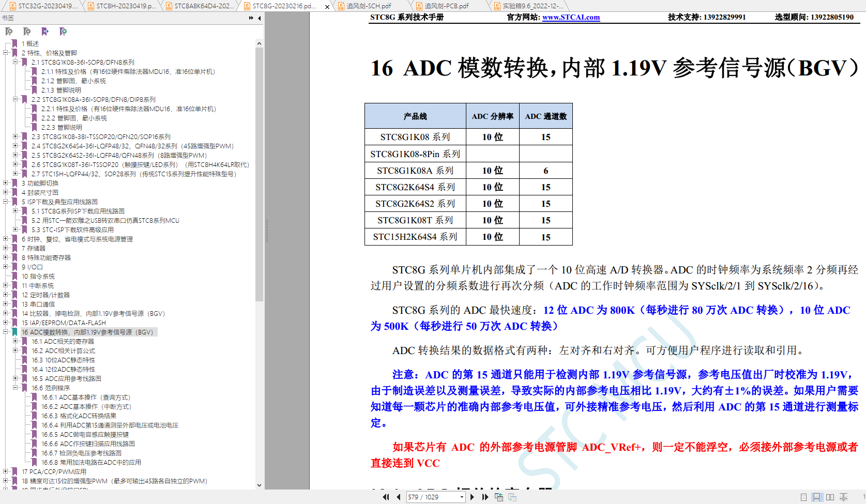Click the bookmark icon of '1 概述'
Screen dimensions: 866x504
pyautogui.click(x=14, y=43)
